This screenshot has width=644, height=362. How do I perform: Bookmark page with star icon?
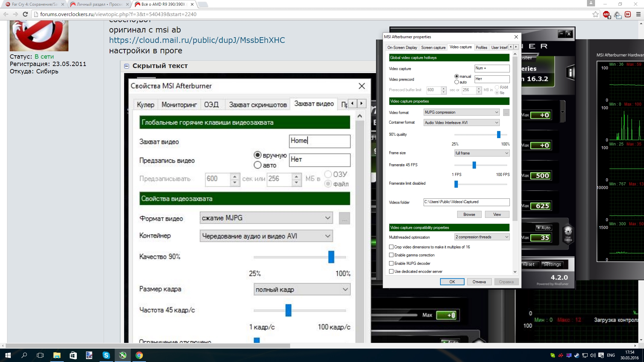[x=595, y=14]
